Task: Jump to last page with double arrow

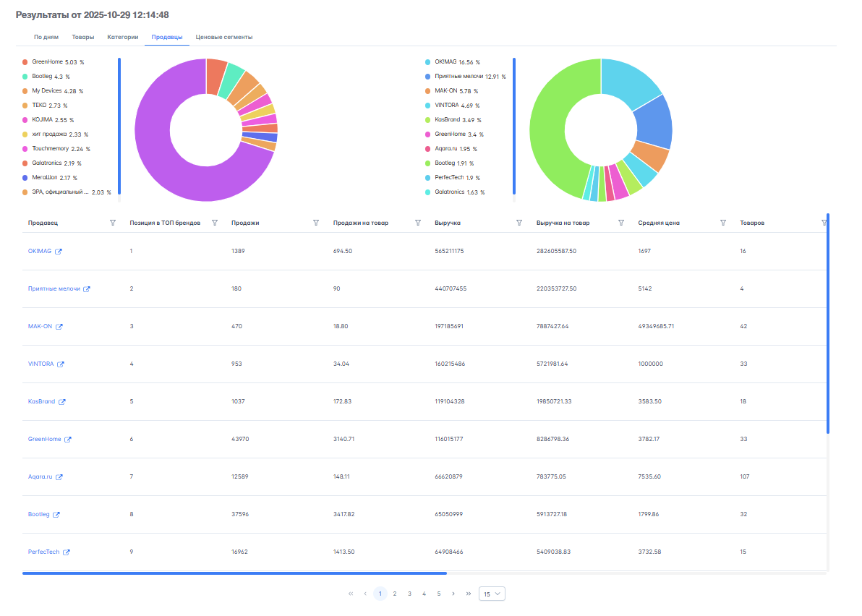Action: (469, 594)
